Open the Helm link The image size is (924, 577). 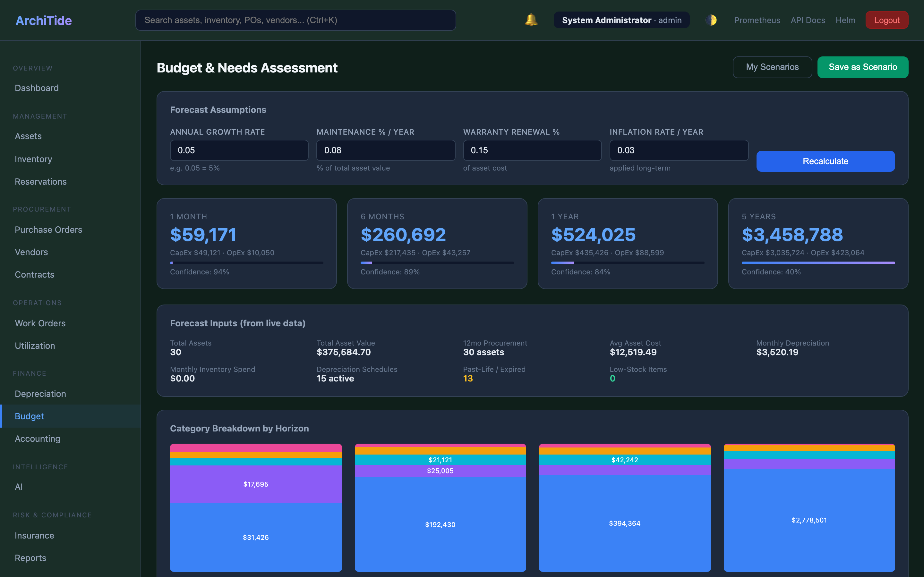pos(845,20)
